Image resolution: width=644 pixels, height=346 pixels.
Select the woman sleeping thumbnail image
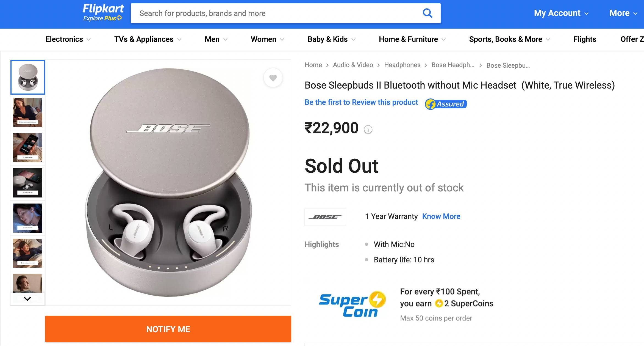click(x=28, y=218)
